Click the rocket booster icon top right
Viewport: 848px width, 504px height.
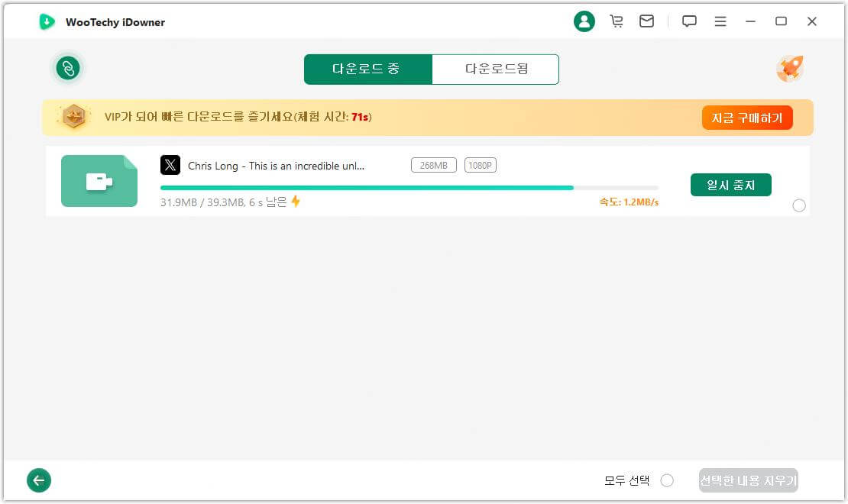point(790,68)
